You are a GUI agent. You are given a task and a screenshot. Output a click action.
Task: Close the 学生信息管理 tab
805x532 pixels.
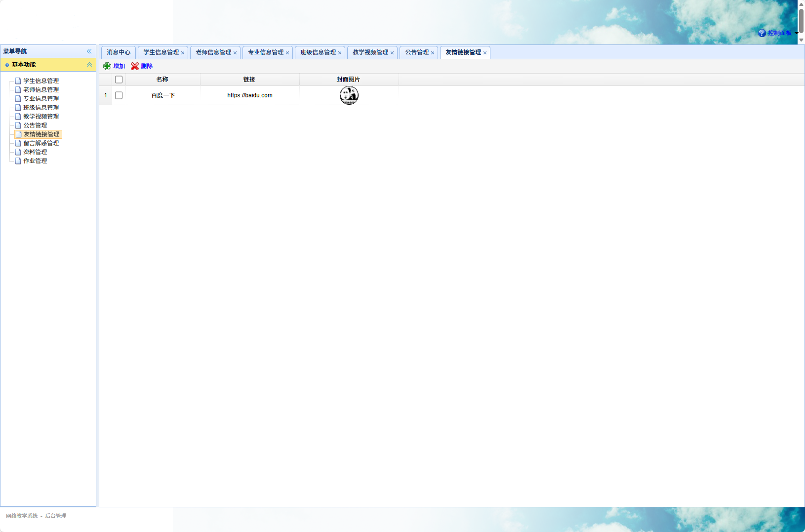pyautogui.click(x=183, y=53)
